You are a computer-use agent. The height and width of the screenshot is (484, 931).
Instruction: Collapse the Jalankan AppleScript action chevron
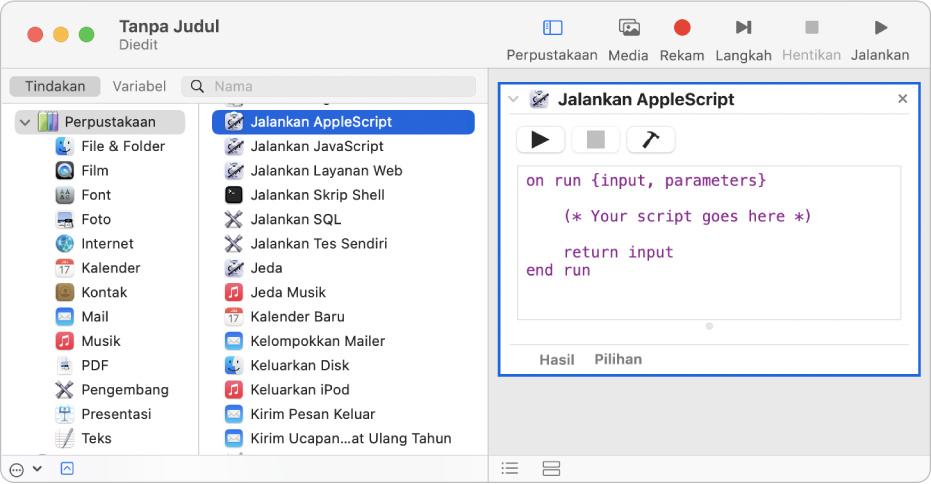coord(514,99)
